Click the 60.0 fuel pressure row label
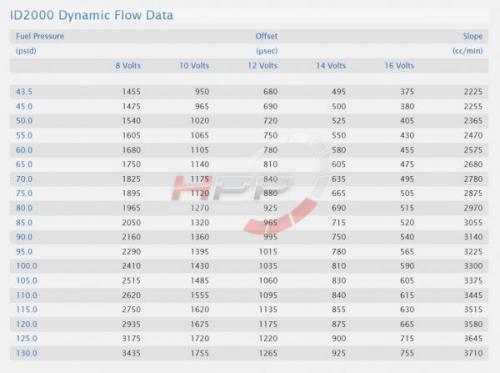Screen dimensions: 500x373 coord(24,150)
